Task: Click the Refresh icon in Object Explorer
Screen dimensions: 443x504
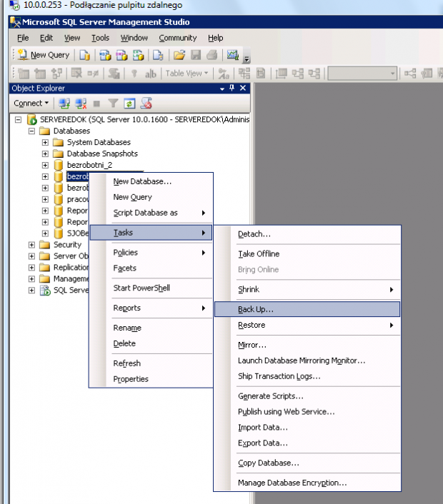Action: click(129, 104)
